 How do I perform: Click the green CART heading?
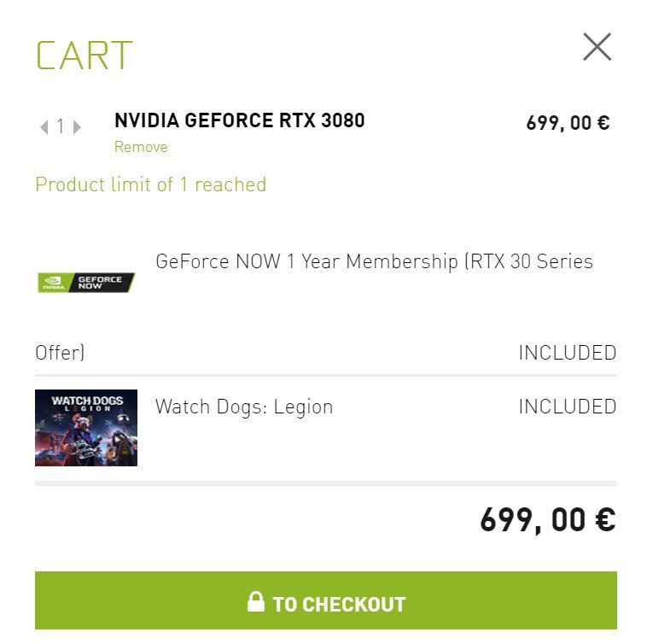(85, 56)
